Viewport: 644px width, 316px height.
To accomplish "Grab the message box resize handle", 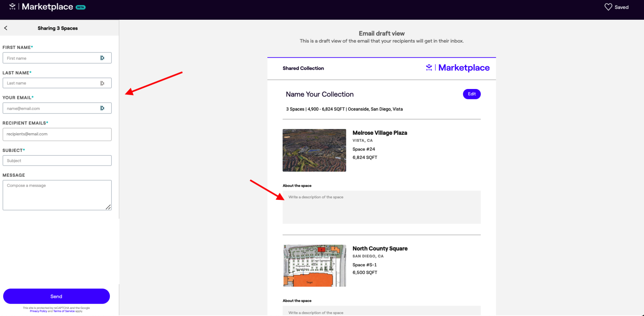I will point(108,207).
